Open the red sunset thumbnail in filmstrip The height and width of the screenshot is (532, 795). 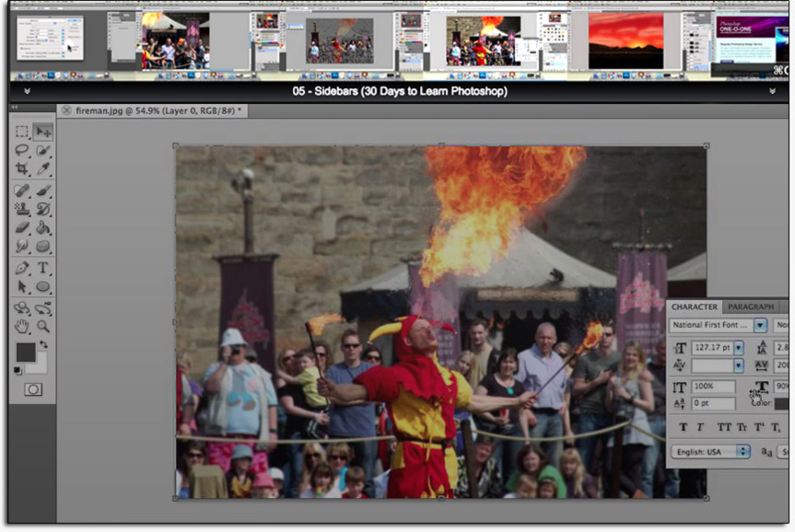[x=639, y=41]
